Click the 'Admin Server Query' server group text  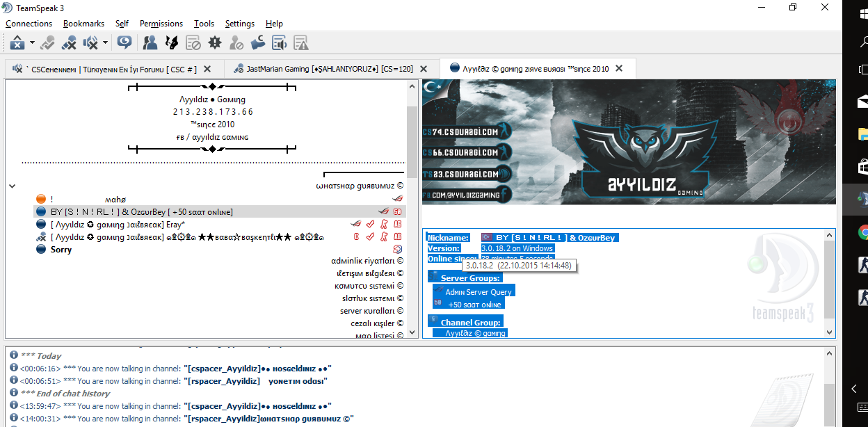pos(479,292)
